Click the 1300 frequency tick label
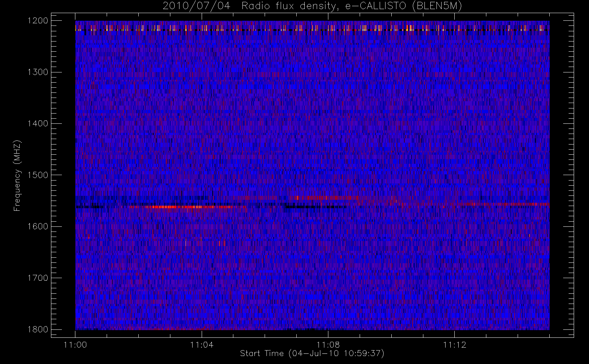The image size is (589, 364). tap(38, 72)
